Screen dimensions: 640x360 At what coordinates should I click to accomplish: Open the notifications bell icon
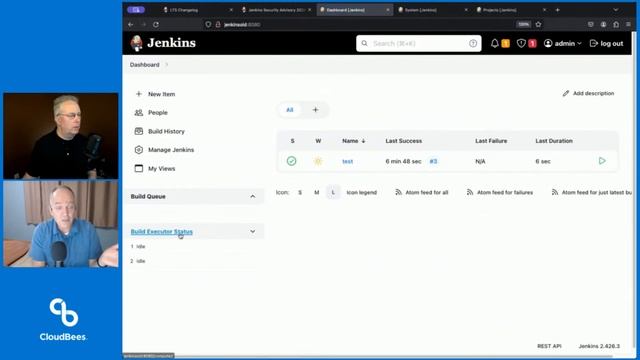(x=495, y=43)
